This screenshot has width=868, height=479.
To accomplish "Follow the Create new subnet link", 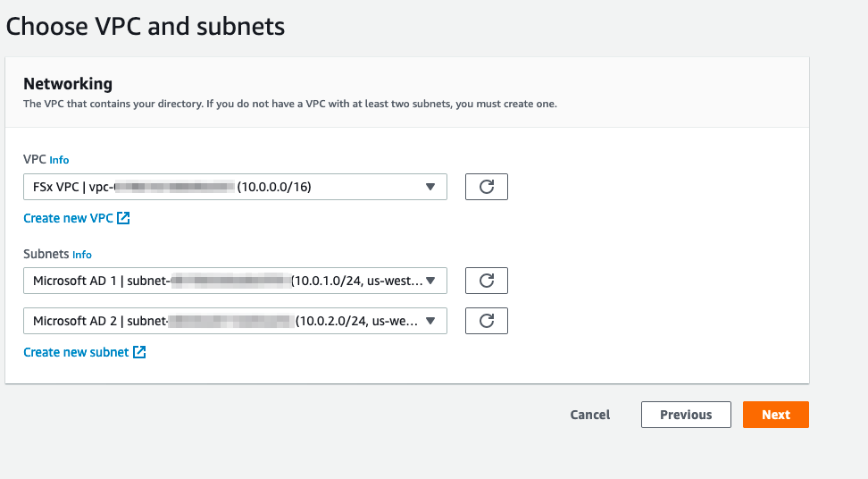I will (76, 352).
